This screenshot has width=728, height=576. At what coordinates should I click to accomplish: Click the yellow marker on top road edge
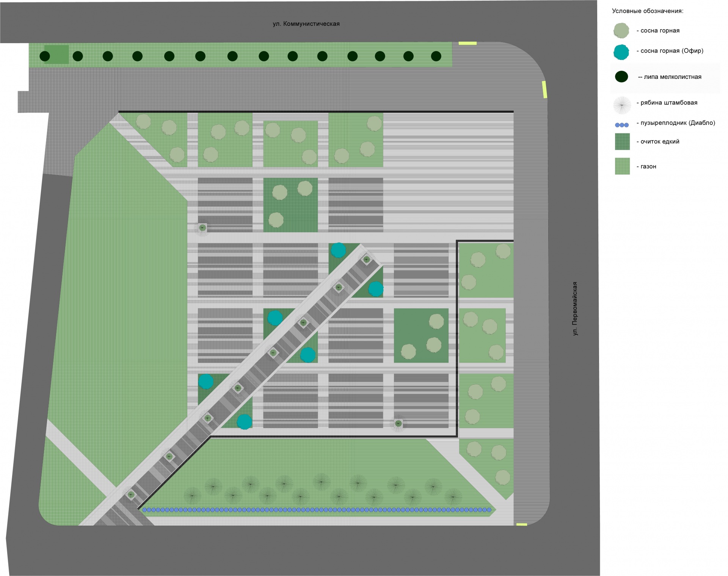[468, 43]
